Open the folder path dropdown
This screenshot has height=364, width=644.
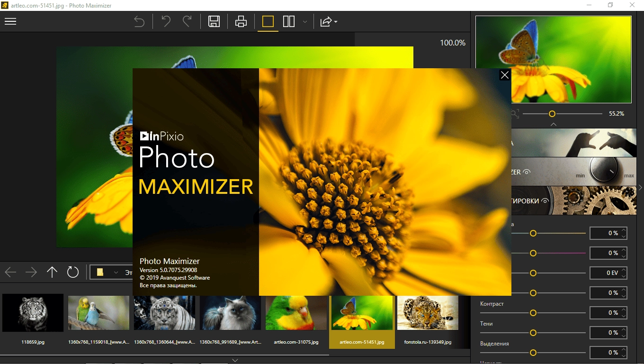[x=116, y=273]
